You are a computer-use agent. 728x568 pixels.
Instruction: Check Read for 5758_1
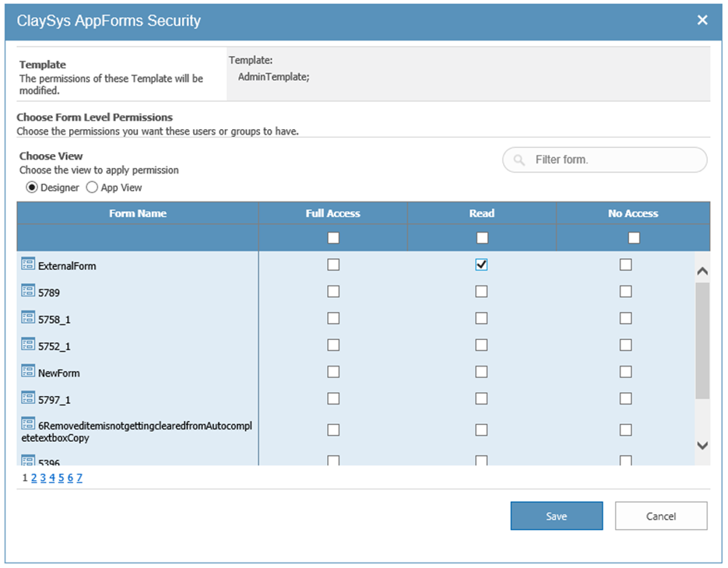pyautogui.click(x=481, y=318)
